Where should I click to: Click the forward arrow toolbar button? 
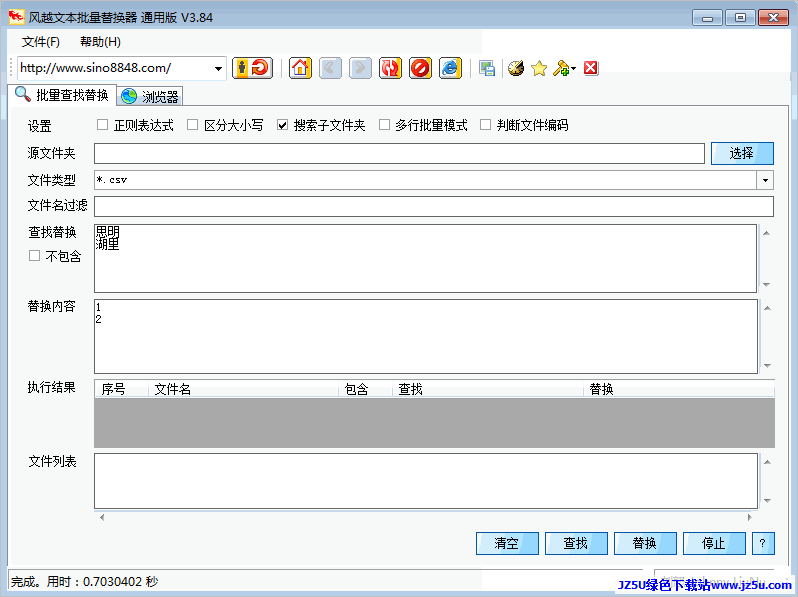[360, 68]
